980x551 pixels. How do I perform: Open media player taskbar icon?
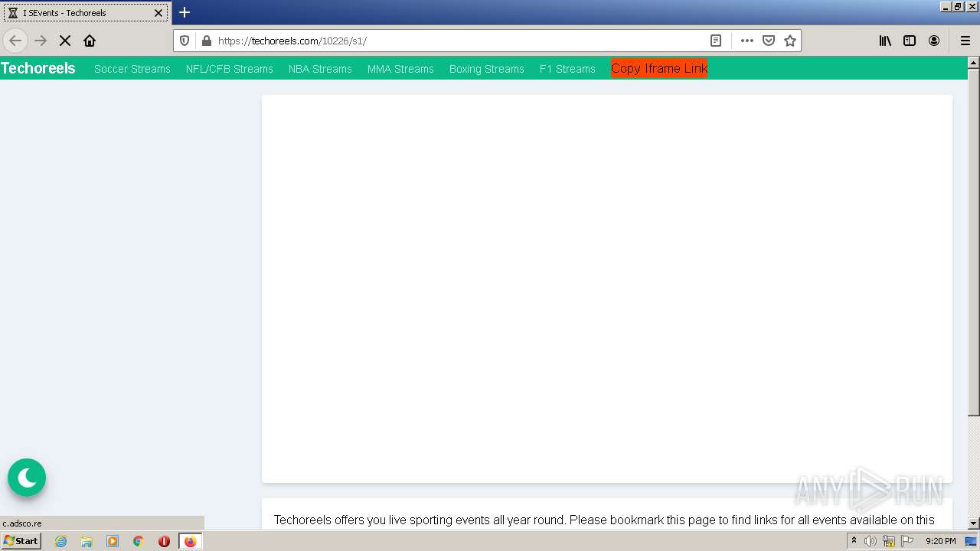point(113,541)
